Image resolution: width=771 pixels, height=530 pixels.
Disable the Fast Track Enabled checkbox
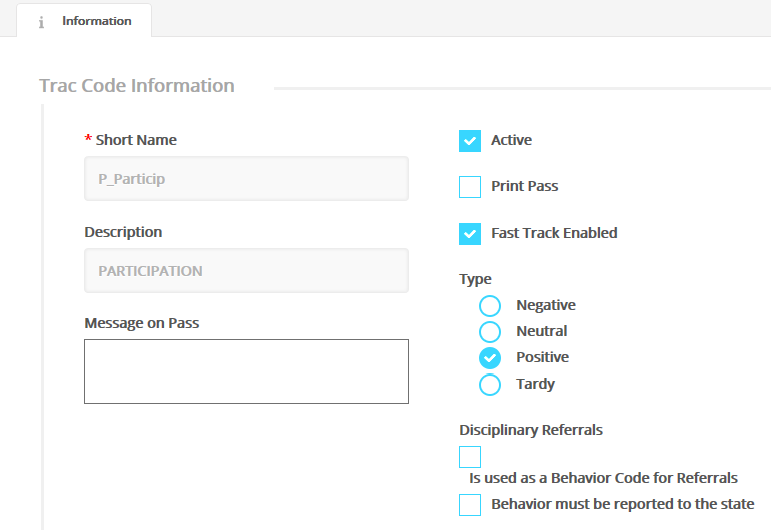point(470,233)
